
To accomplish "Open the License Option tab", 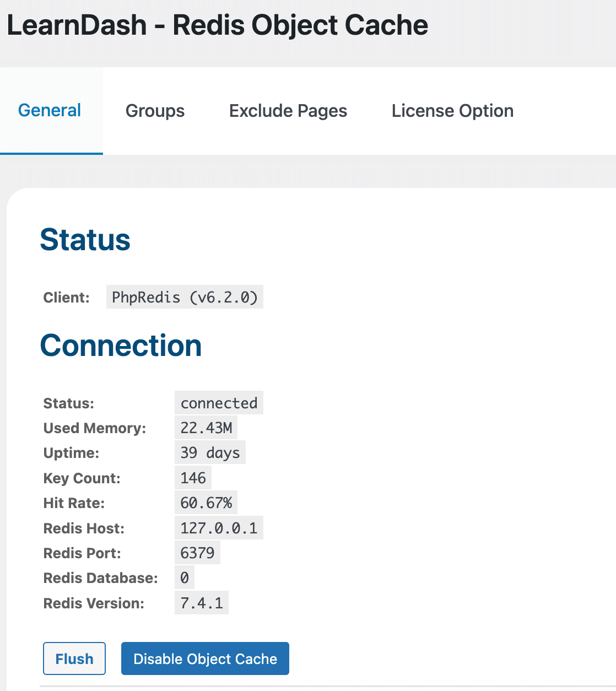I will click(x=452, y=111).
